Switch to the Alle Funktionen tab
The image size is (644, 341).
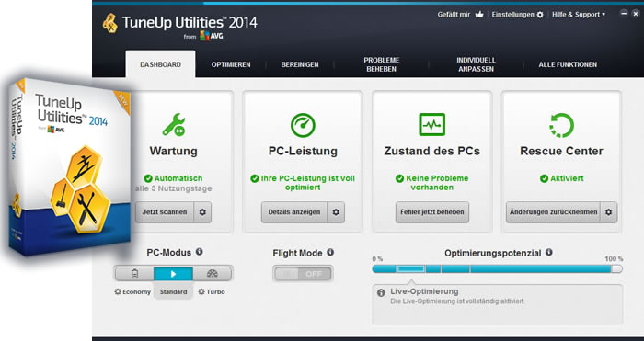568,64
